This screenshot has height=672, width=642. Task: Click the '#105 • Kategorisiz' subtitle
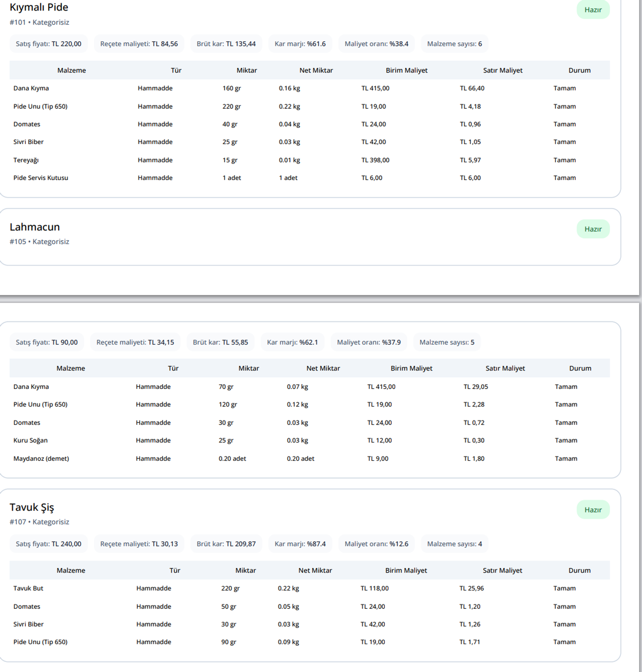coord(39,242)
